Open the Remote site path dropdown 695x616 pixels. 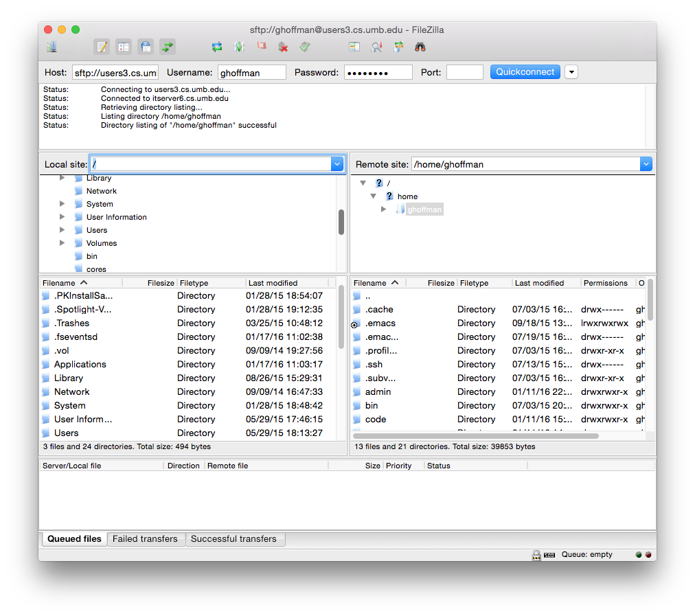tap(646, 164)
